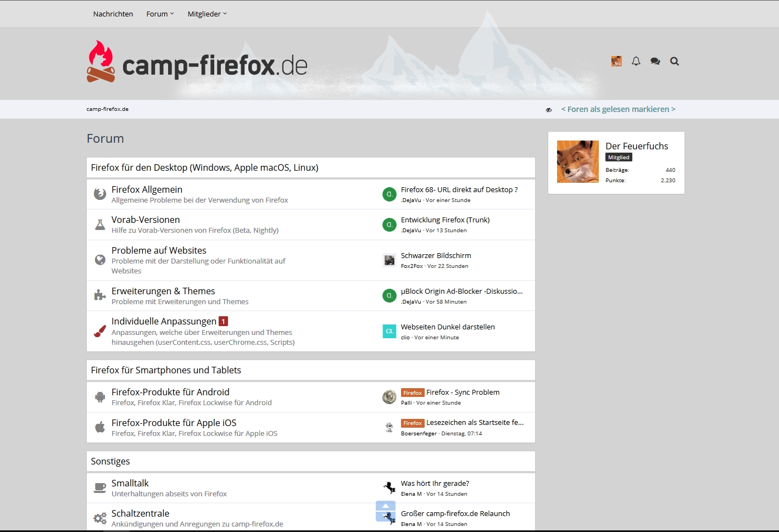Screen dimensions: 779x532
Task: Click the camp-firefox.de breadcrumb link
Action: (x=107, y=109)
